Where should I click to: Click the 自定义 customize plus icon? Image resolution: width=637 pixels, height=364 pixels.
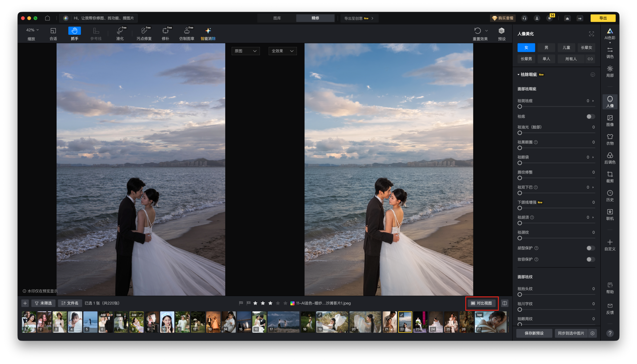[x=610, y=242]
